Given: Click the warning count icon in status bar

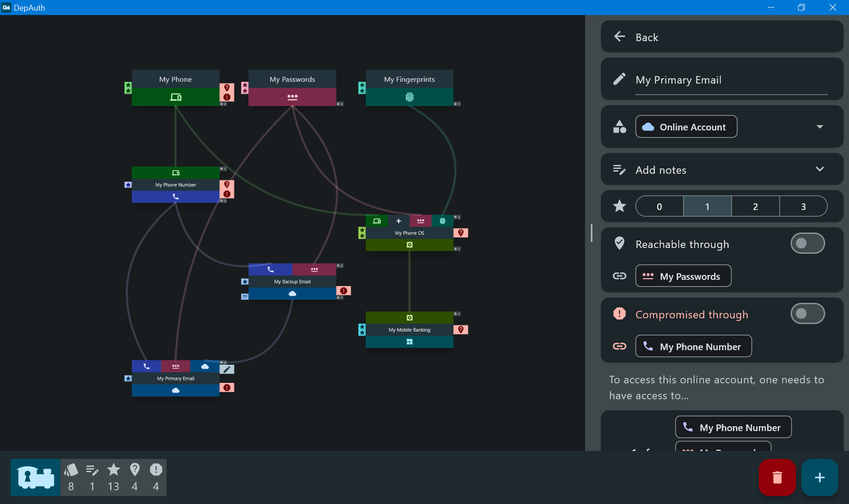Looking at the screenshot, I should tap(156, 470).
